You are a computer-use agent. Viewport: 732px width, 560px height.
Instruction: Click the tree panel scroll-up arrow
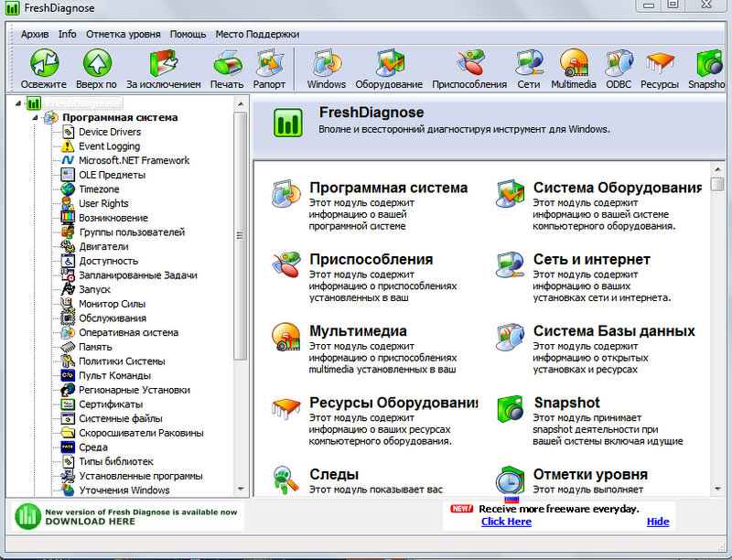(241, 103)
